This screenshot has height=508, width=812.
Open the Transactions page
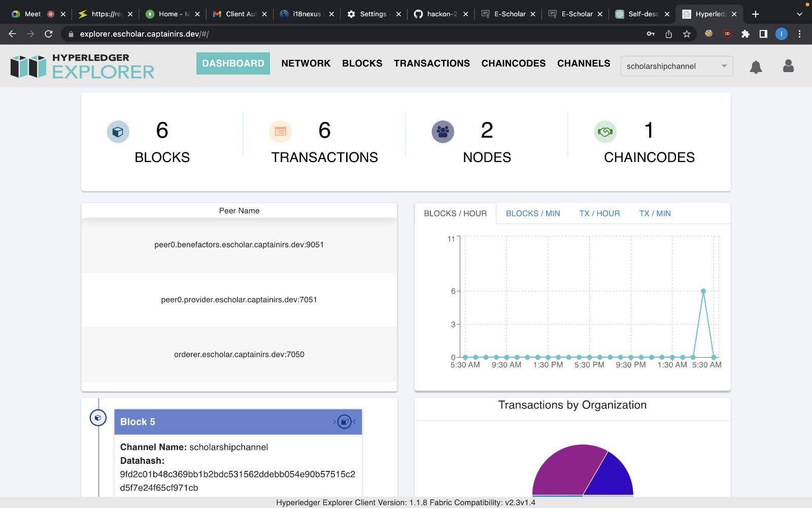432,63
